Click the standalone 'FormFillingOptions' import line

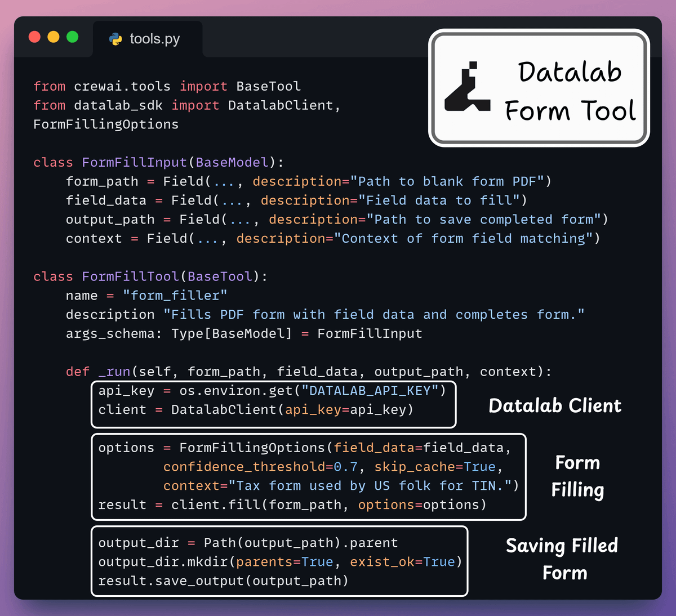[106, 124]
